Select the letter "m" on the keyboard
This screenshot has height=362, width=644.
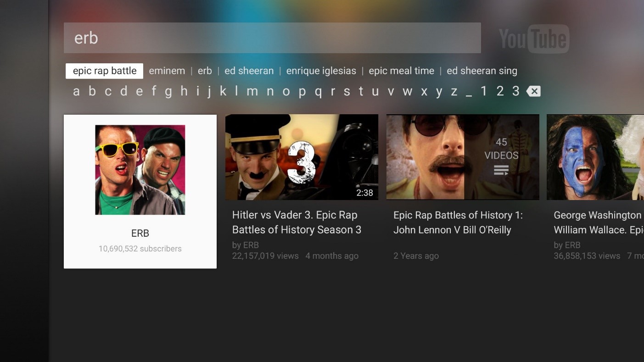coord(252,91)
